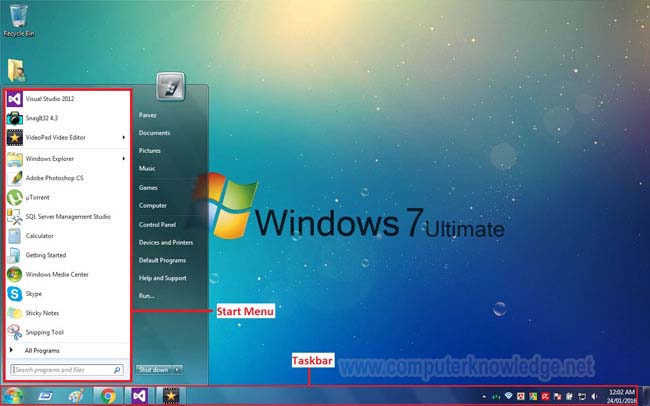Viewport: 650px width, 406px height.
Task: Open Paint icon pinned on the taskbar
Action: click(76, 396)
